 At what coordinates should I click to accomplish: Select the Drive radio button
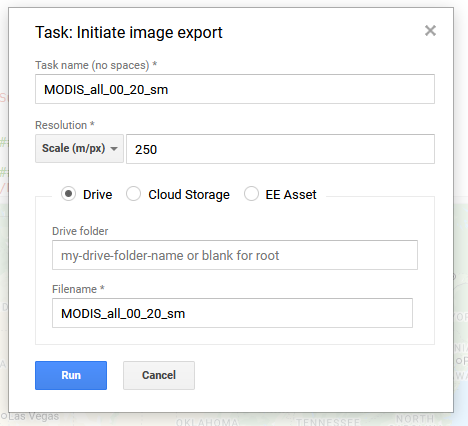pos(68,194)
